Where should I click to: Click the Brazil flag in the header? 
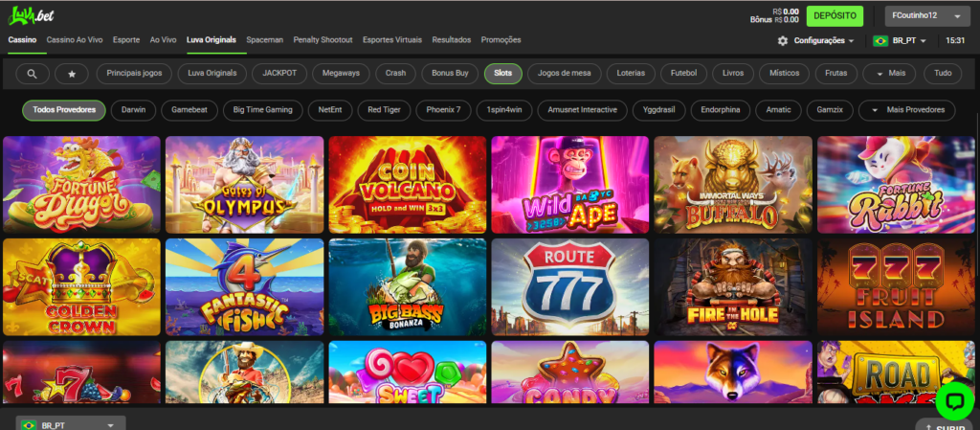pyautogui.click(x=880, y=41)
